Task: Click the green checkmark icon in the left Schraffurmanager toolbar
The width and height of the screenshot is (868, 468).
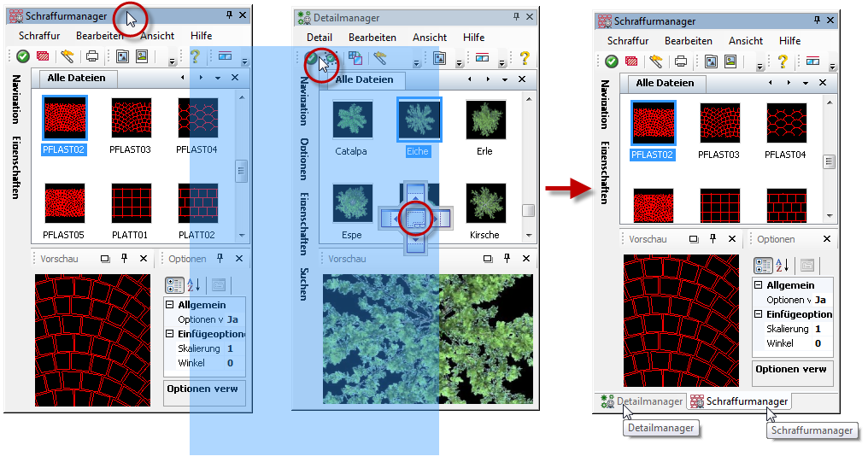Action: [23, 56]
